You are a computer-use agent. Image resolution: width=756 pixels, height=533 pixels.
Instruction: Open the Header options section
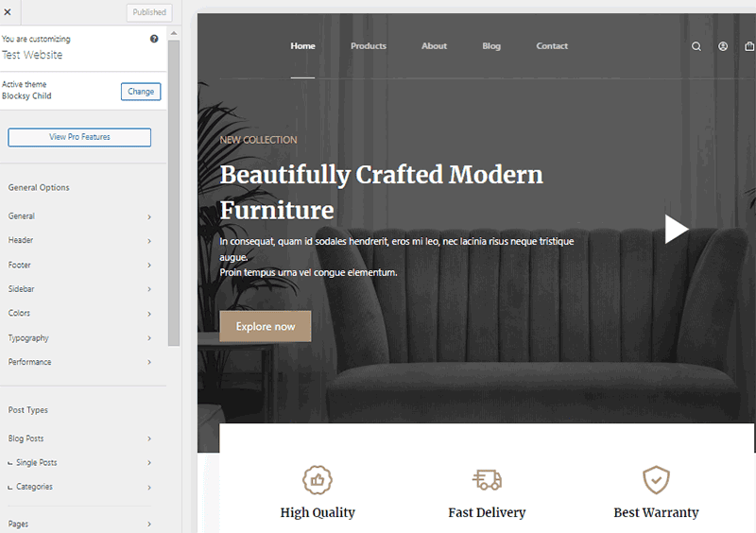coord(79,240)
